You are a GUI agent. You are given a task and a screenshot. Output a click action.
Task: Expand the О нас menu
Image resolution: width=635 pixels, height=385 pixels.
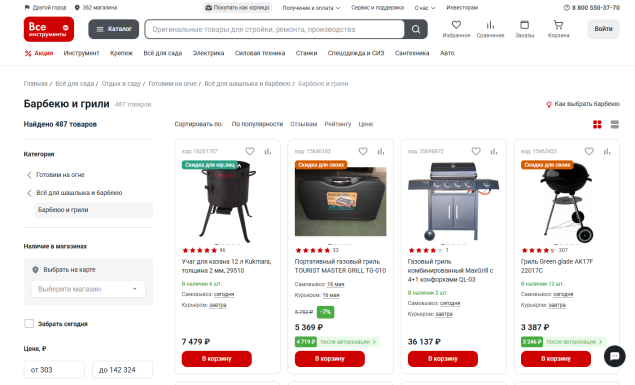pyautogui.click(x=425, y=8)
